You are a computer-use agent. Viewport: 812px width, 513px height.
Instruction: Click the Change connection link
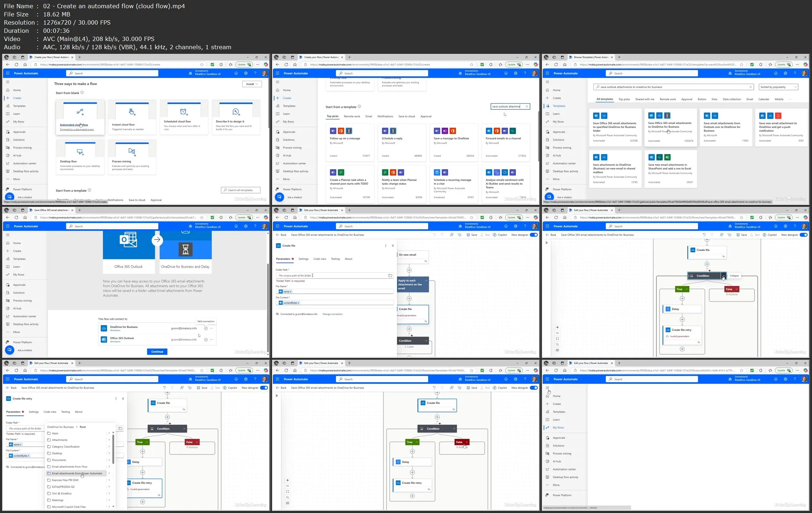tap(332, 314)
